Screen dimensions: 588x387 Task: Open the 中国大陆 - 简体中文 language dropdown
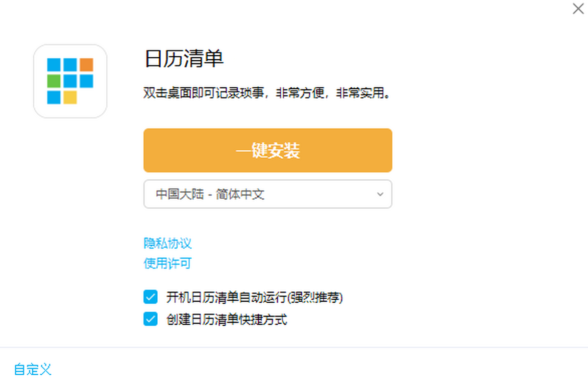pos(268,194)
